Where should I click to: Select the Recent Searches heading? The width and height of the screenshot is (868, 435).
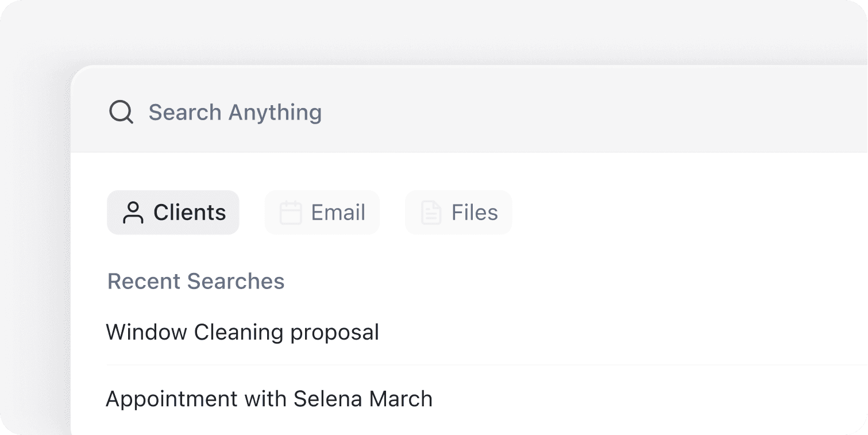click(x=196, y=281)
